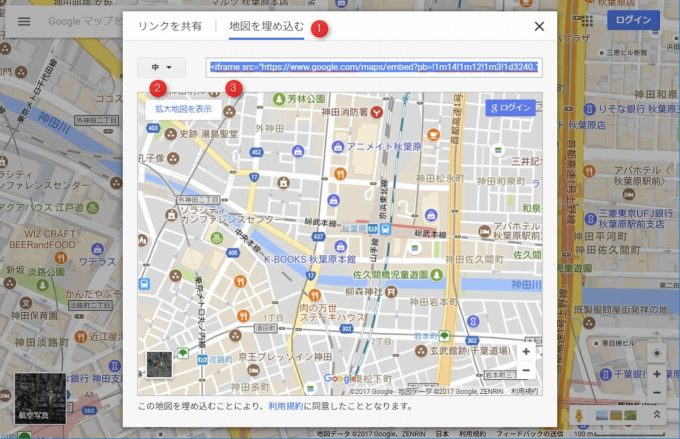Click the my-location target icon

pyautogui.click(x=656, y=353)
